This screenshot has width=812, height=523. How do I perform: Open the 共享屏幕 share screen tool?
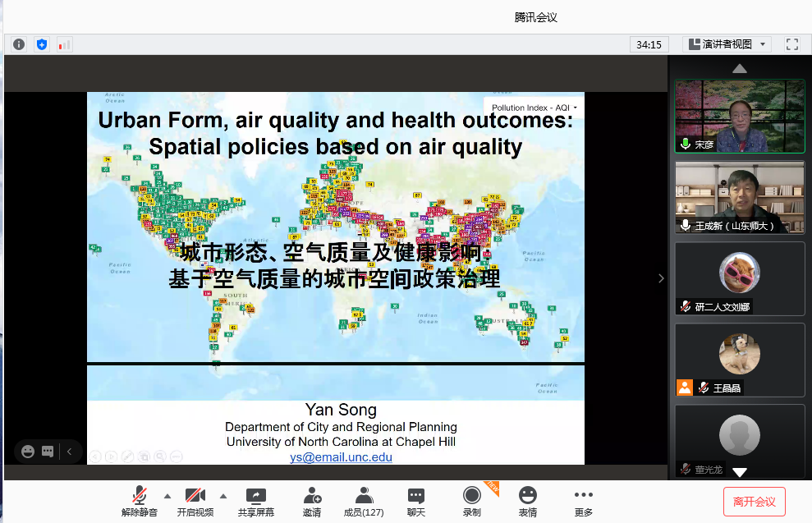click(x=256, y=502)
